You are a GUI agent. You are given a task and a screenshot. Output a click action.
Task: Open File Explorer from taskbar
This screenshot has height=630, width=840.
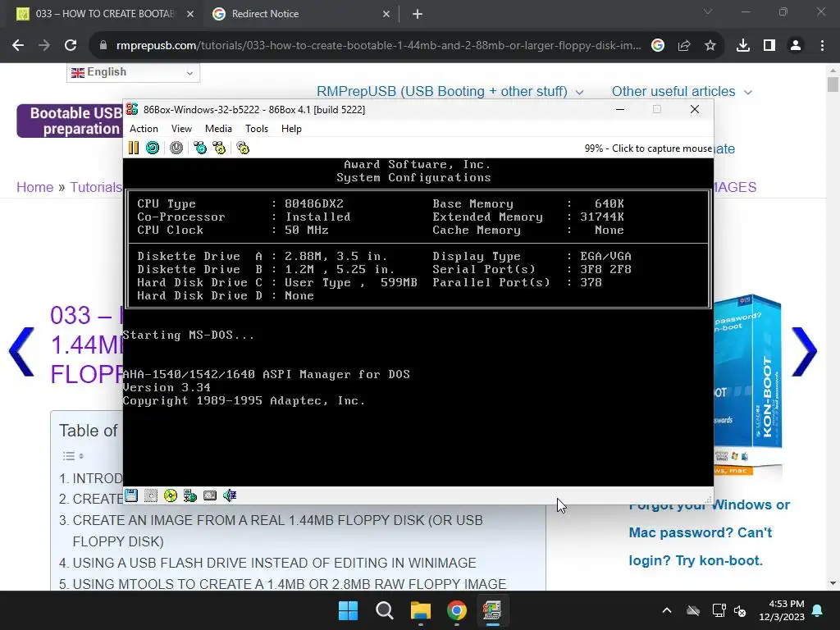pyautogui.click(x=421, y=610)
